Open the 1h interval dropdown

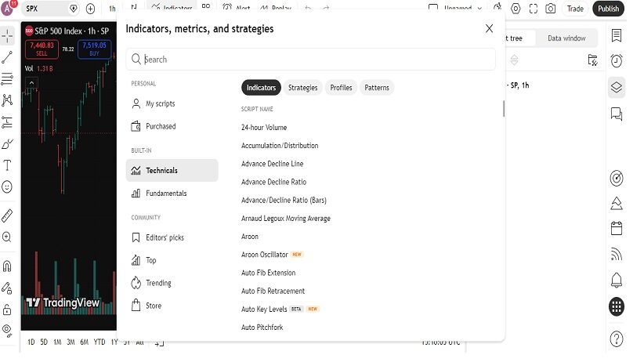tap(112, 9)
